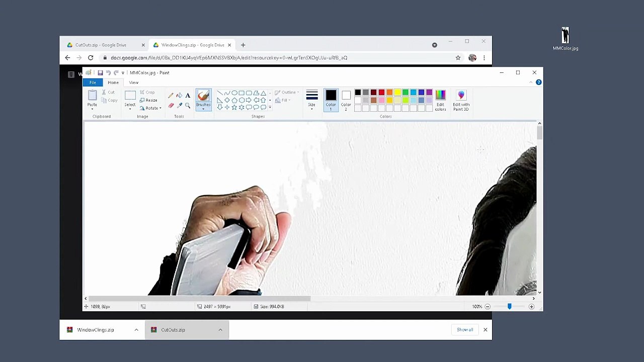Open a new Chrome tab
The image size is (644, 362).
pyautogui.click(x=243, y=45)
